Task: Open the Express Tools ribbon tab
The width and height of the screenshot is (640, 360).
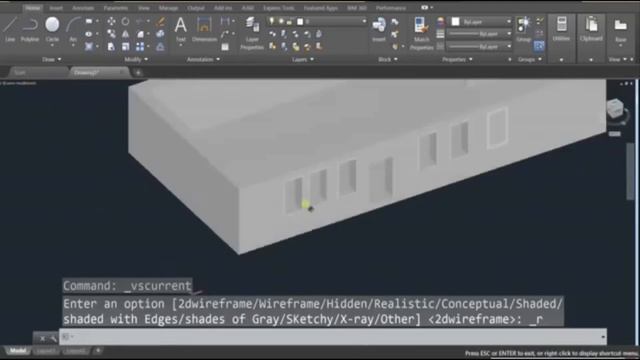Action: pyautogui.click(x=278, y=8)
